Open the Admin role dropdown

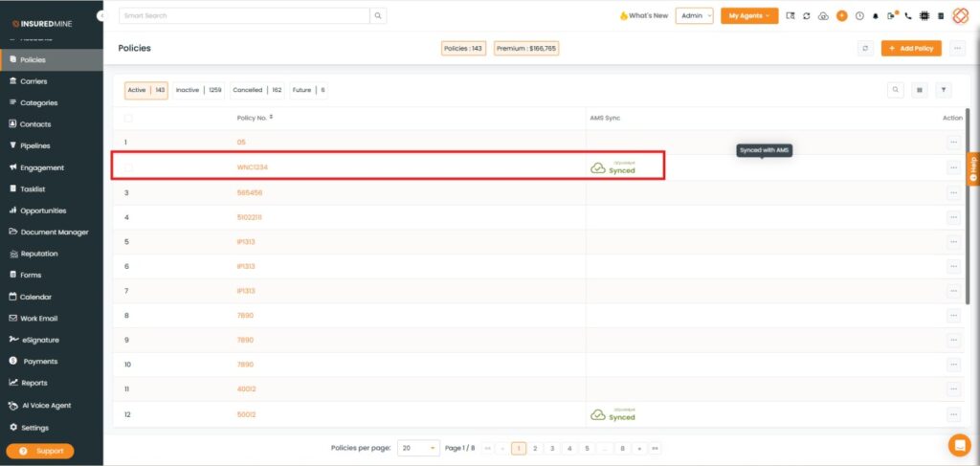pos(694,16)
